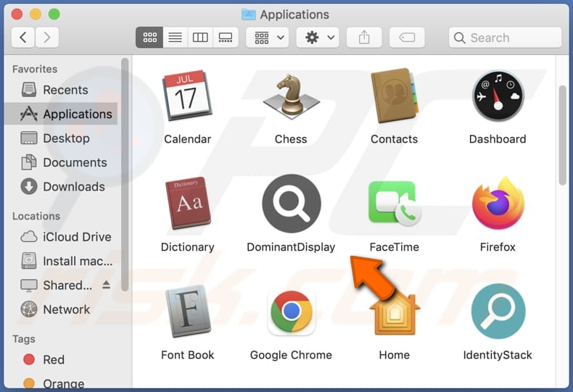Screen dimensions: 573x392
Task: Click the sidebar scrollbar
Action: pyautogui.click(x=125, y=175)
